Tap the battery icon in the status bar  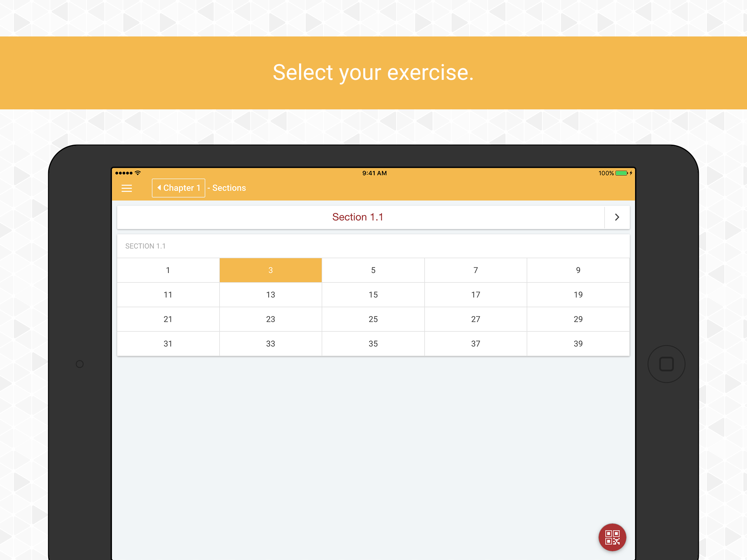click(621, 173)
